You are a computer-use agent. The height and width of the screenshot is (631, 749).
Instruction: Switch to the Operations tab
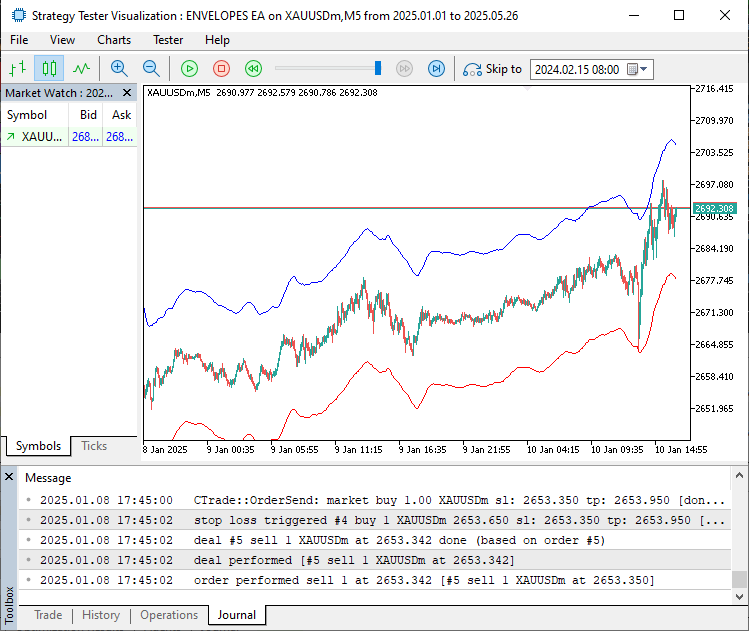point(169,615)
